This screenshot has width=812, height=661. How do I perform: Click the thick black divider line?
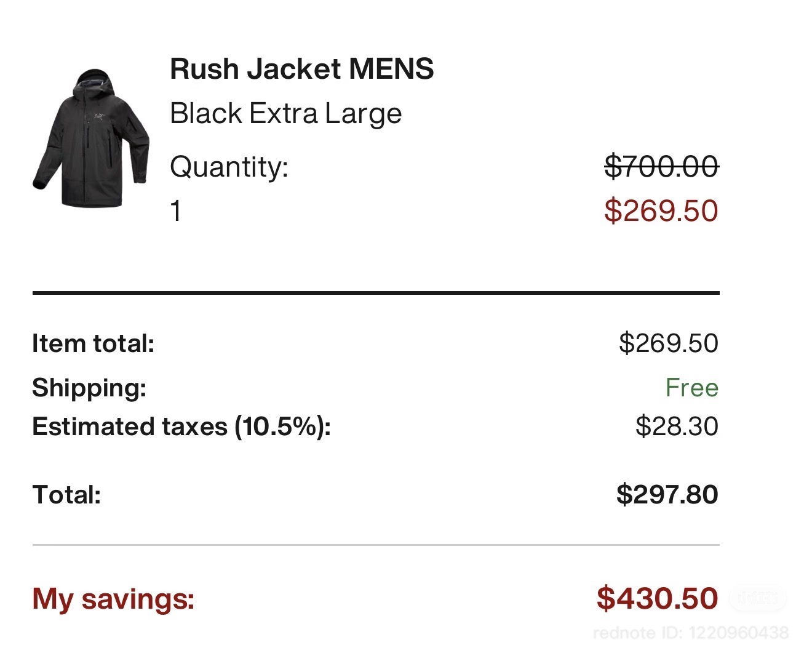pyautogui.click(x=375, y=293)
